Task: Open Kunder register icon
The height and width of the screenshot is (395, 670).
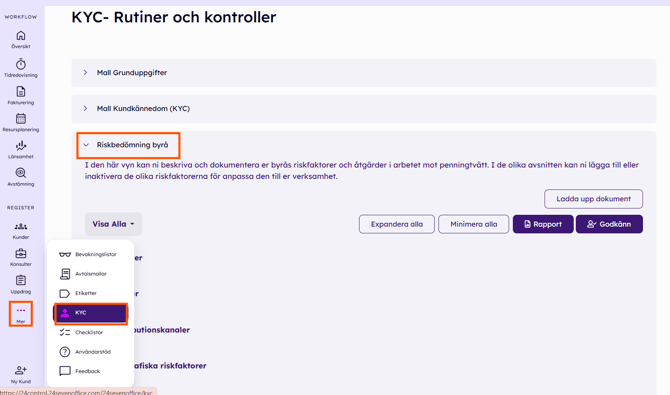Action: click(x=21, y=227)
